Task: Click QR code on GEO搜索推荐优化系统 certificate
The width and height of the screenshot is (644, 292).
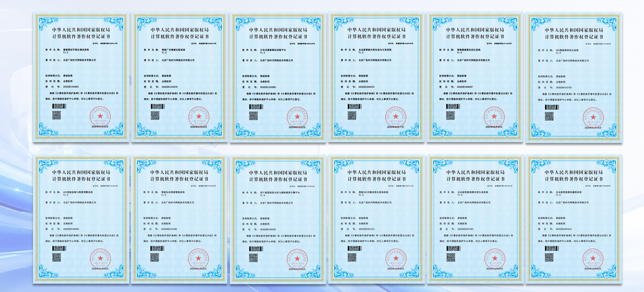Action: 549,117
